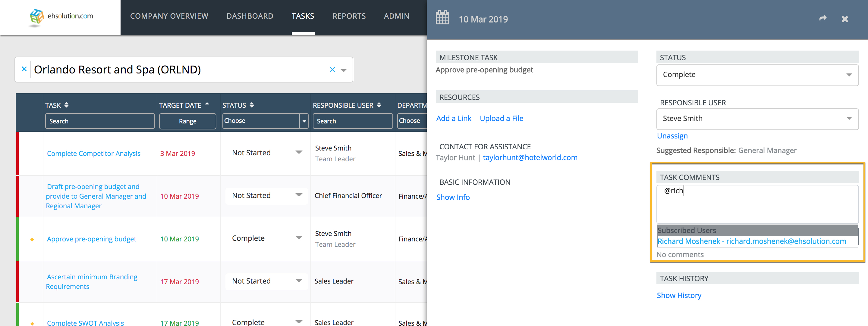
Task: Click the Responsible User search field
Action: click(x=352, y=121)
